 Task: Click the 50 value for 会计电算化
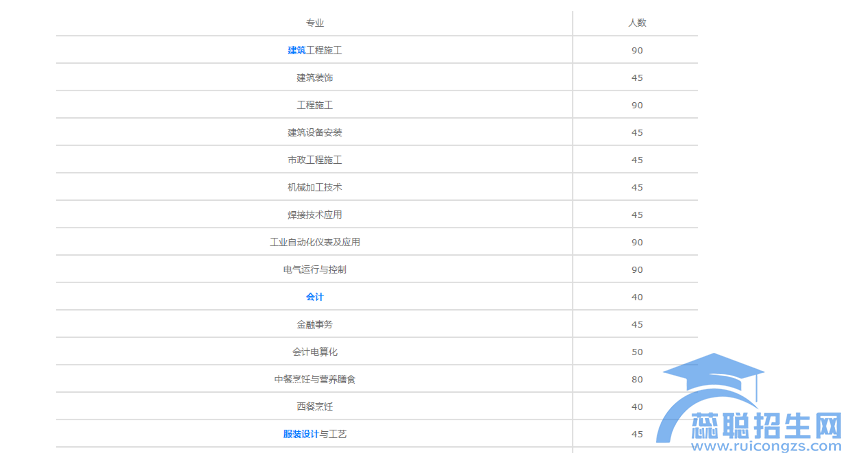point(637,352)
